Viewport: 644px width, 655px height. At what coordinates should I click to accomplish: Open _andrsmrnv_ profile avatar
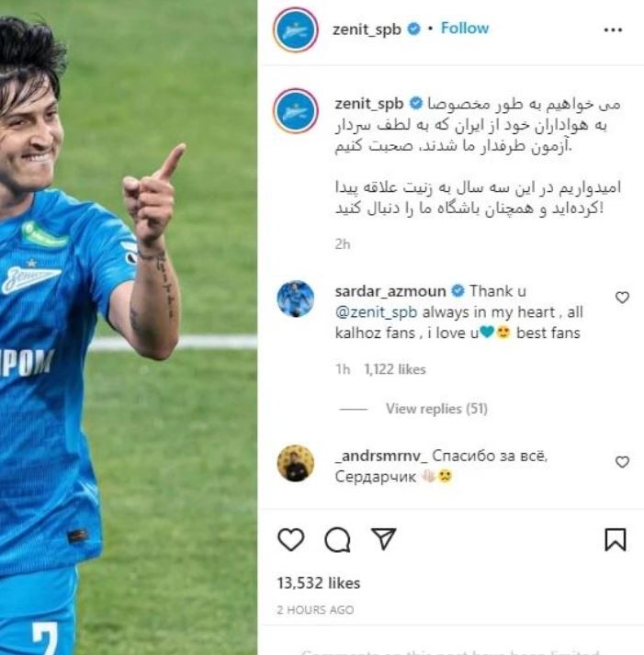pos(296,463)
